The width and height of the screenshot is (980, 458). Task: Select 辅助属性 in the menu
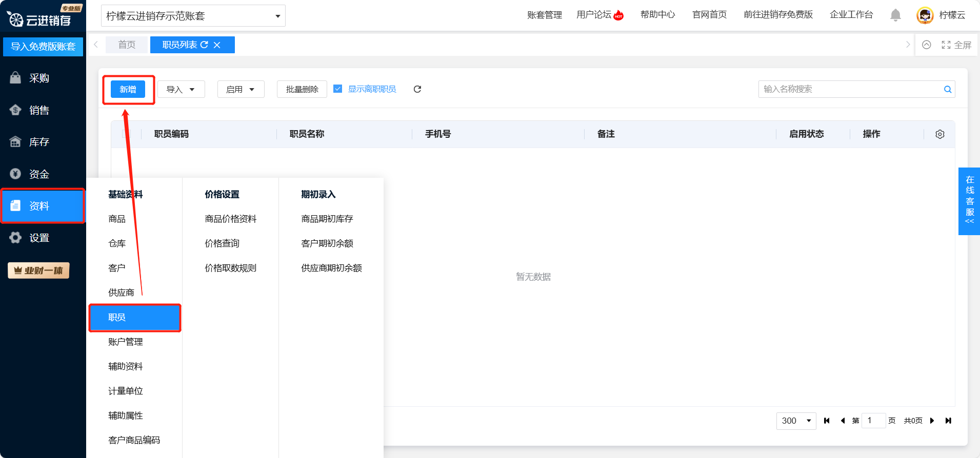[x=126, y=415]
